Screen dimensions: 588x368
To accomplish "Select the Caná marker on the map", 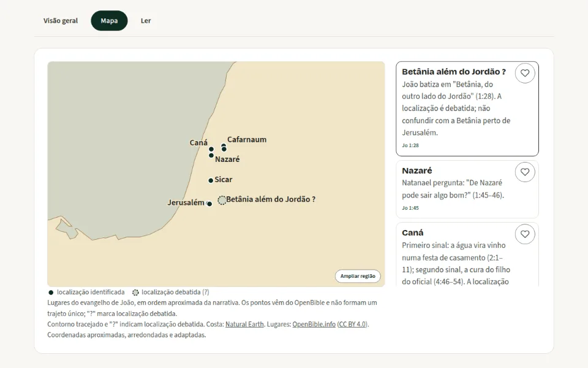I will point(211,149).
